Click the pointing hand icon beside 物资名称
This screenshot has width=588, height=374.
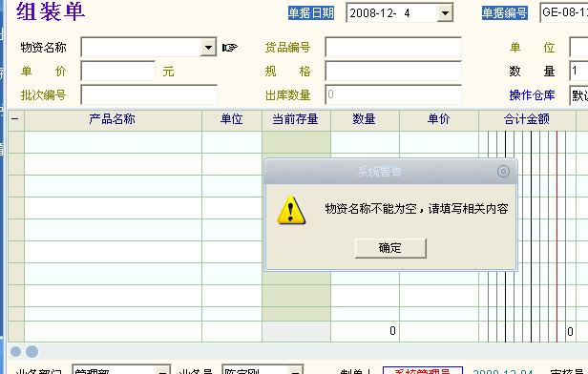click(229, 48)
